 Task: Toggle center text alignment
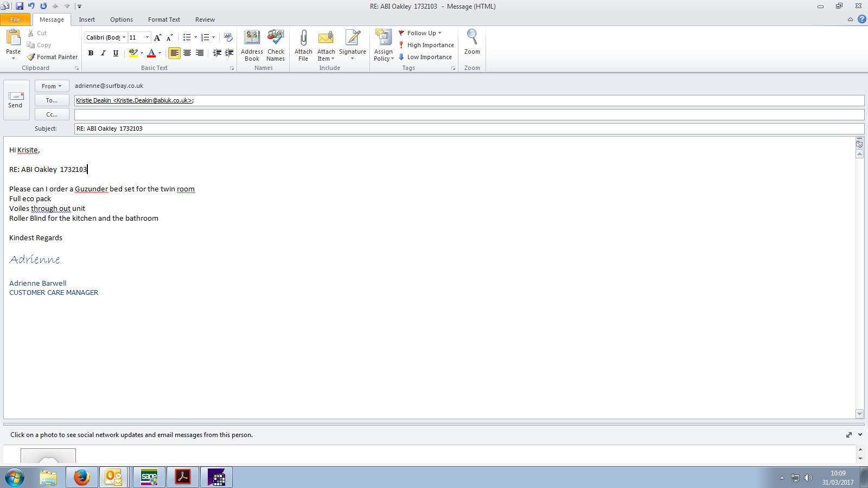[187, 53]
